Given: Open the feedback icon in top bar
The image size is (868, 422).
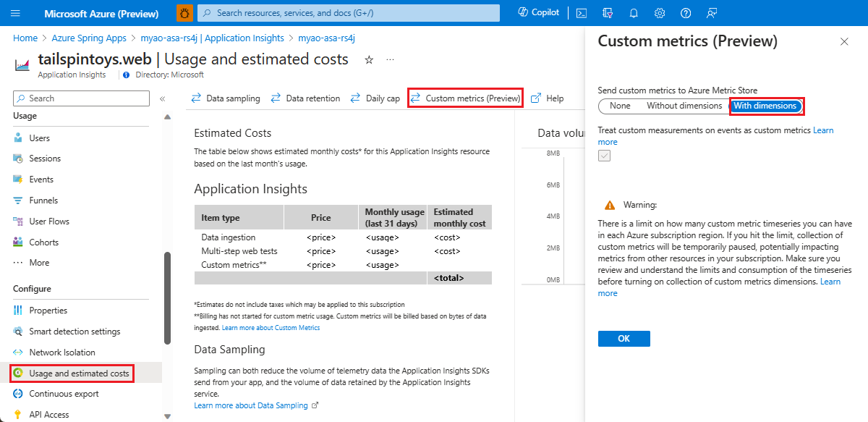Looking at the screenshot, I should coord(712,13).
